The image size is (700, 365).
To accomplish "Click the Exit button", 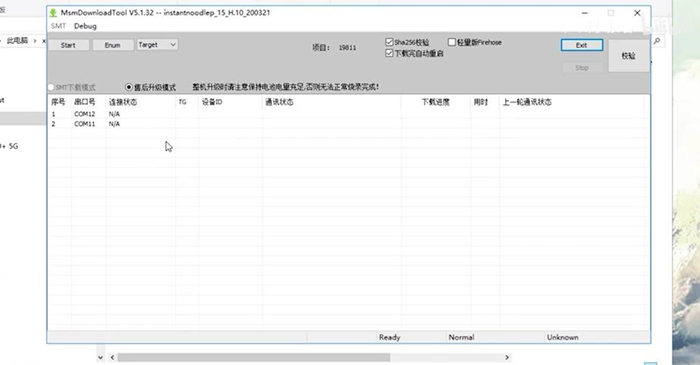I will coord(582,45).
